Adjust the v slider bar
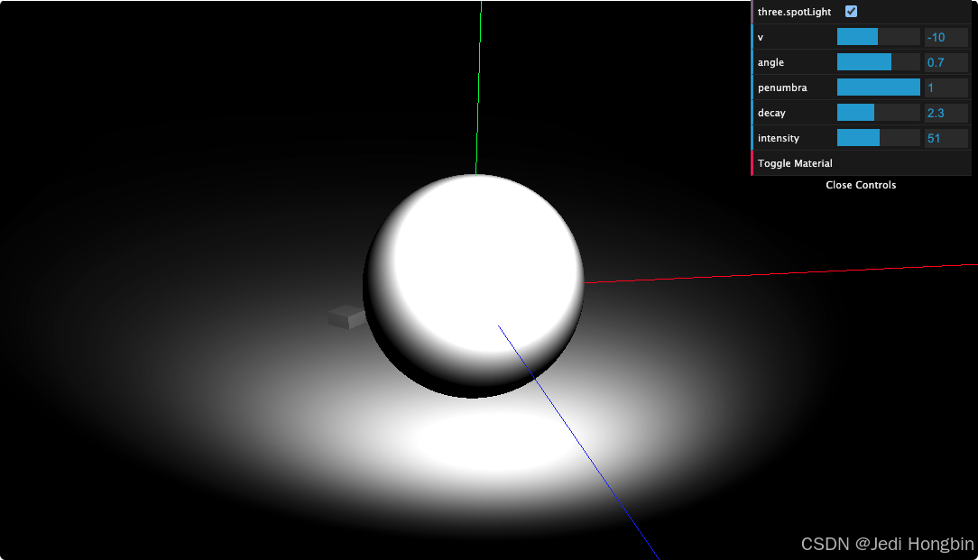978x560 pixels. click(x=878, y=37)
